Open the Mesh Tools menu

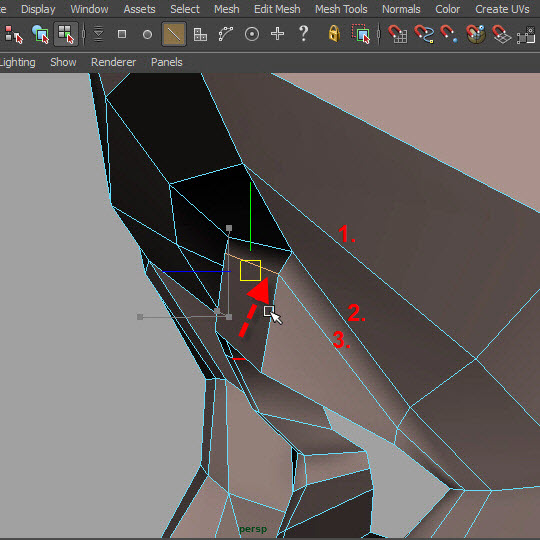[x=341, y=9]
